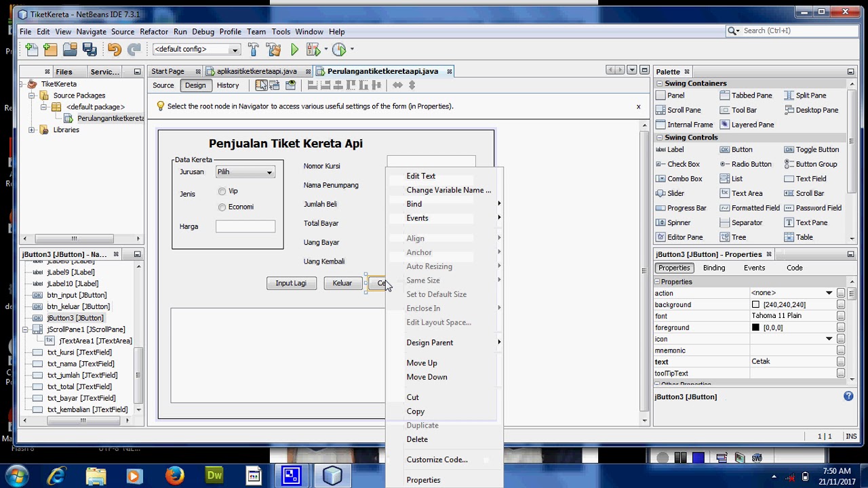The height and width of the screenshot is (488, 868).
Task: Open Events submenu in context menu
Action: click(x=444, y=218)
